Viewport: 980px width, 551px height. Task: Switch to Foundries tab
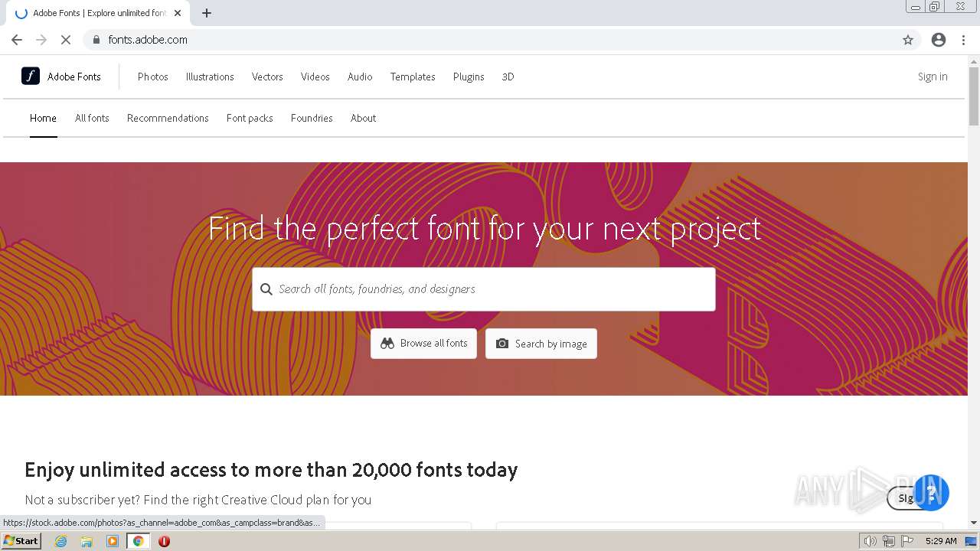[312, 118]
